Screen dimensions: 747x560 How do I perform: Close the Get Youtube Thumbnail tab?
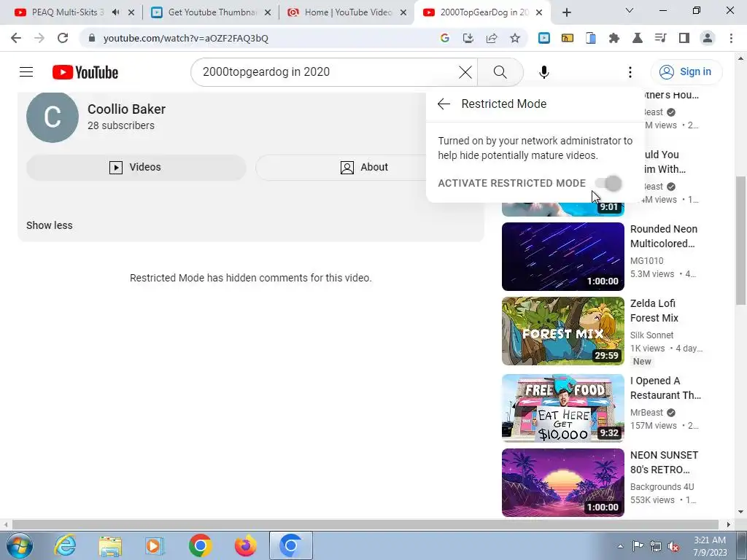pyautogui.click(x=268, y=13)
